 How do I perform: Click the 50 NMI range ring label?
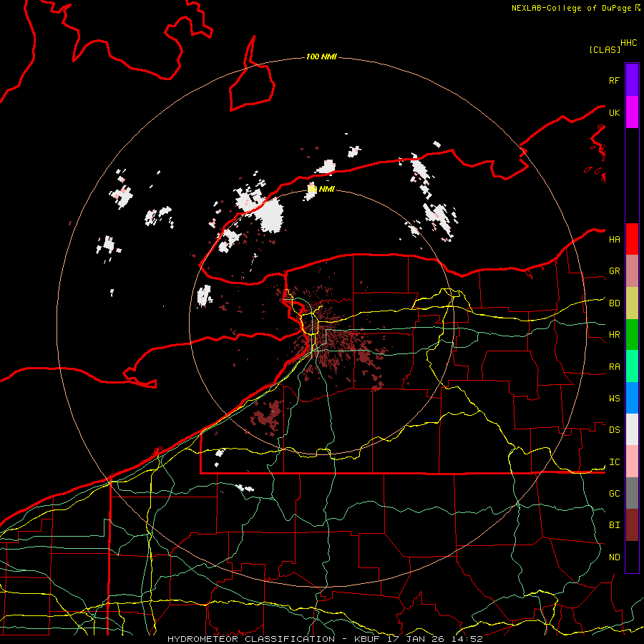pos(321,189)
